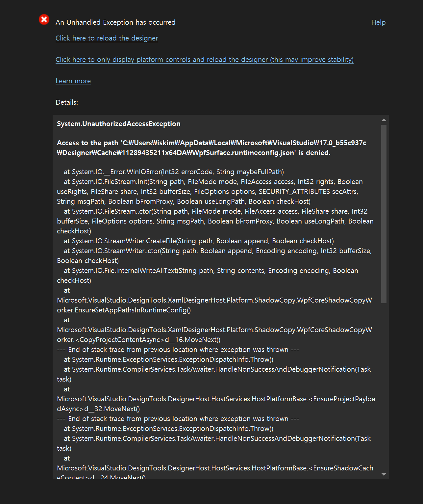
Task: Open the Learn more link
Action: click(73, 81)
